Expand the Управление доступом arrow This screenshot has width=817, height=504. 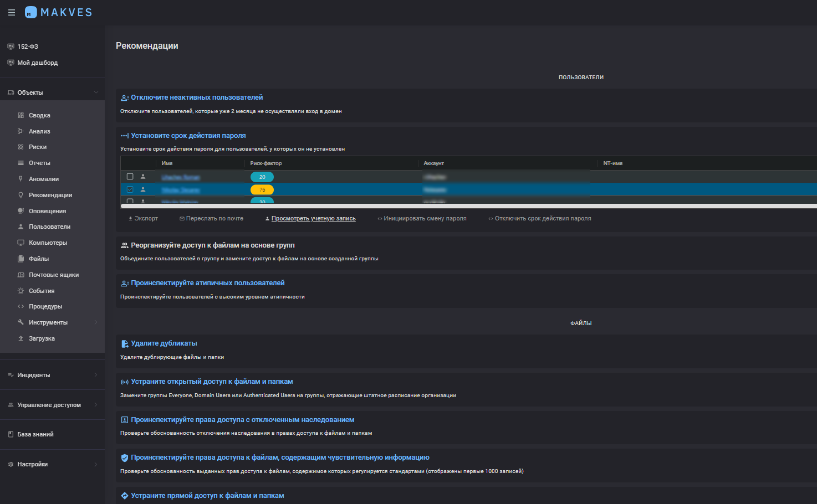pyautogui.click(x=96, y=405)
